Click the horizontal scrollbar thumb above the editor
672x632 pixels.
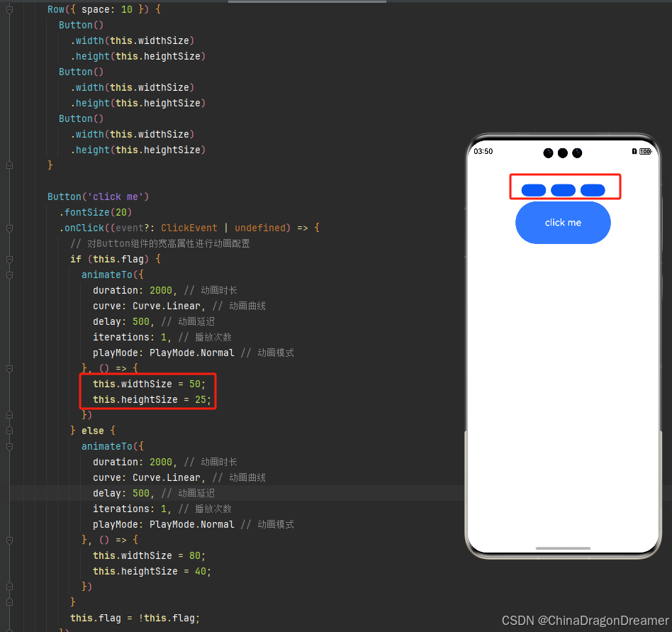pos(307,1)
